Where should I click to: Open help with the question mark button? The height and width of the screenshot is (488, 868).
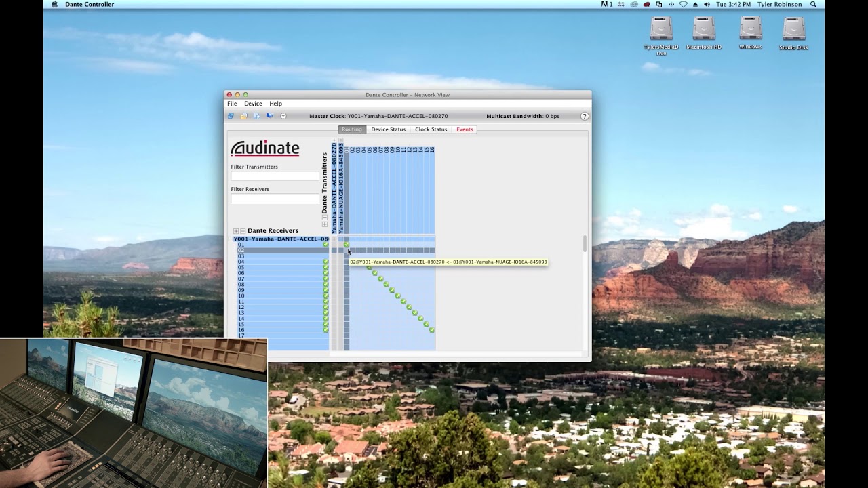pos(585,116)
